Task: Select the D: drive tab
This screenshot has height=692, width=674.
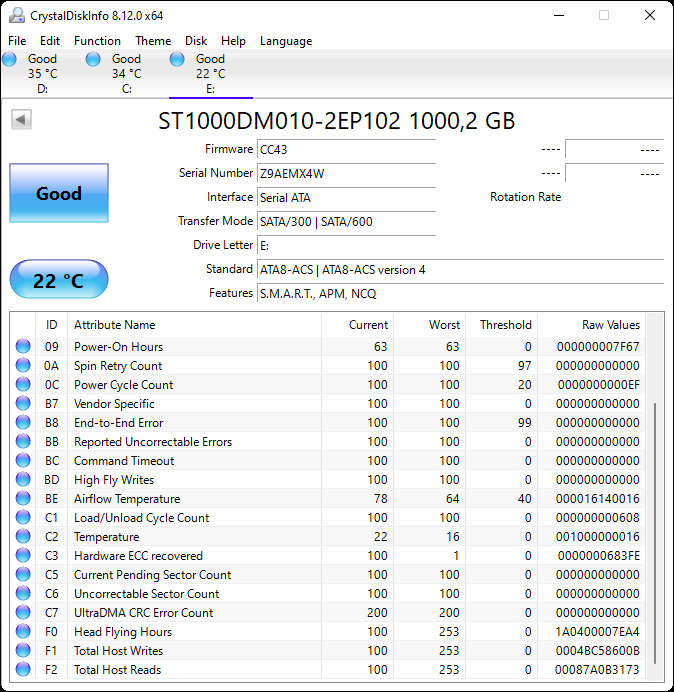Action: [42, 74]
